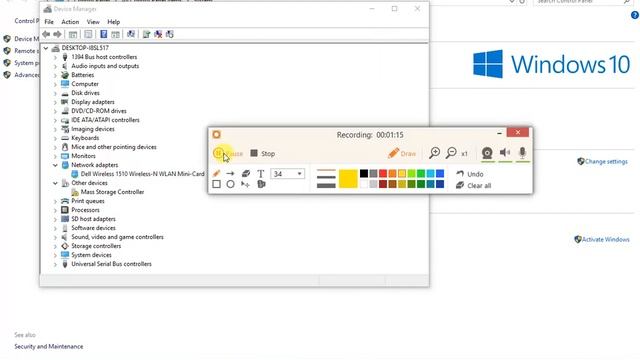Open the Action menu in Device Manager
Viewport: 640px width, 360px height.
(70, 22)
